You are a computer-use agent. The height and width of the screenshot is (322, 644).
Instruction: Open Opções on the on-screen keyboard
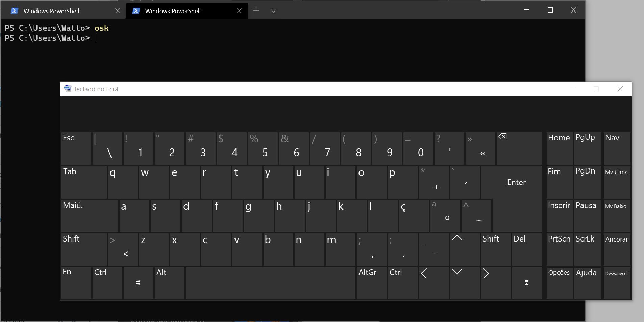coord(560,283)
